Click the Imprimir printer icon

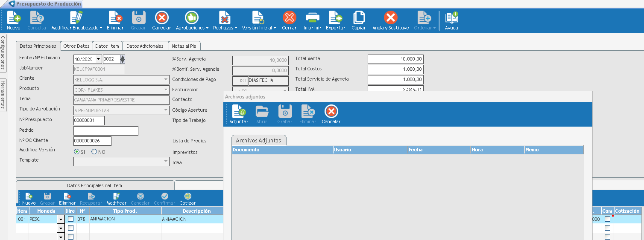(312, 20)
